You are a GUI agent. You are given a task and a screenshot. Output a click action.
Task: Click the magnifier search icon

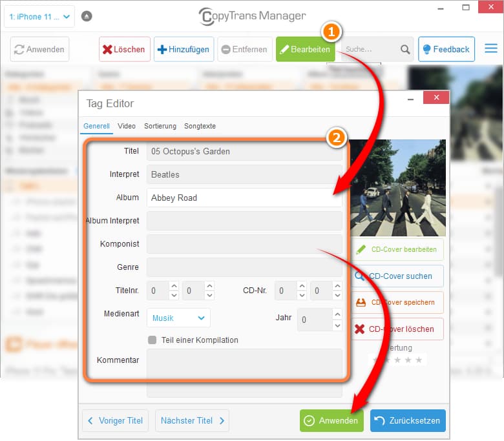[x=405, y=49]
